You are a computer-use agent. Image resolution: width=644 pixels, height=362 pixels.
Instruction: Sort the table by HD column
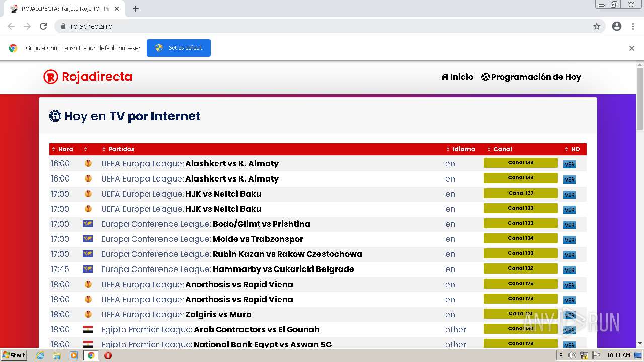pos(573,149)
